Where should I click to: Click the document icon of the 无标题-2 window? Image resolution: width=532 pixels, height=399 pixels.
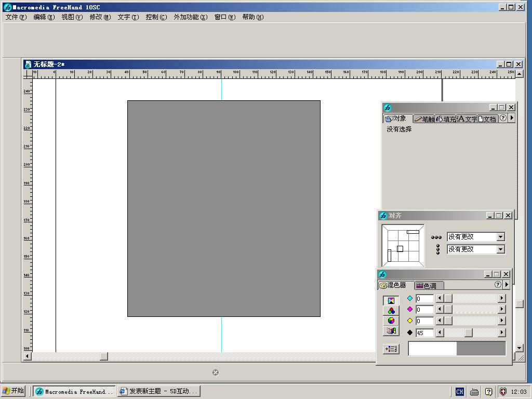click(x=28, y=64)
